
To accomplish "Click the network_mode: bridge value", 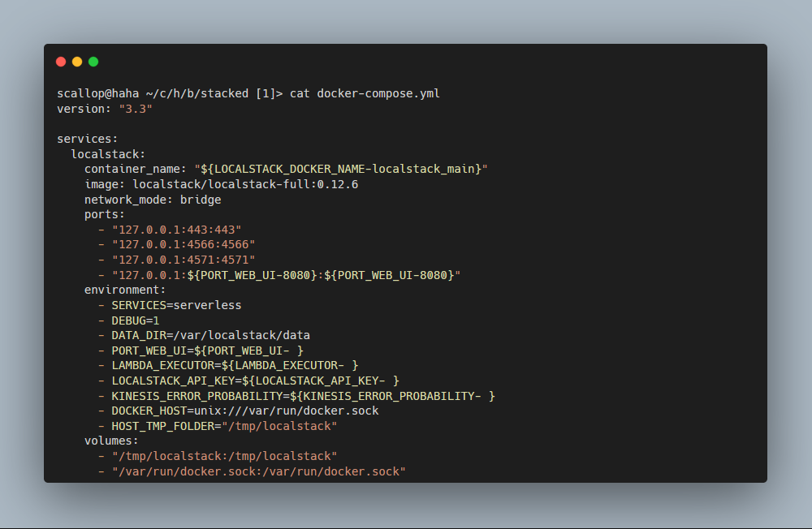I will pyautogui.click(x=201, y=199).
